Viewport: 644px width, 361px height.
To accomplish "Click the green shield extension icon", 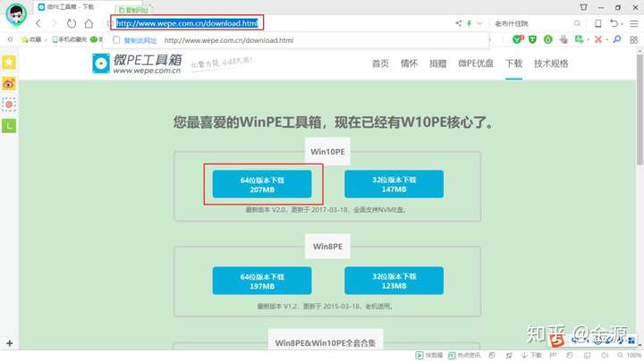I will pyautogui.click(x=532, y=39).
